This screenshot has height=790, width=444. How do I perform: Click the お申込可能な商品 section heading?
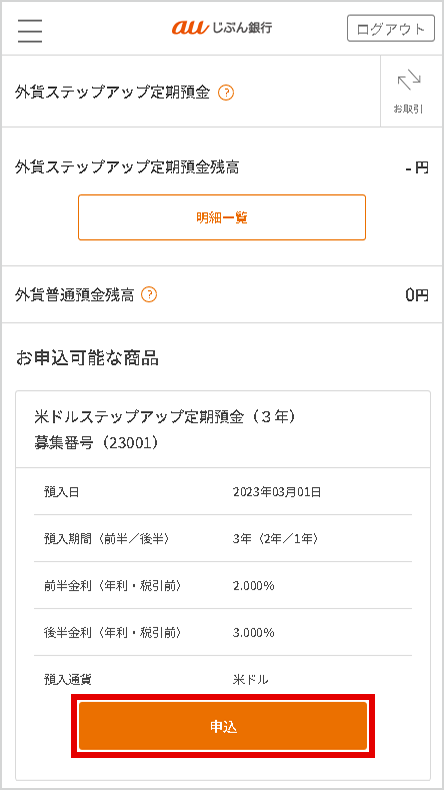click(x=87, y=358)
